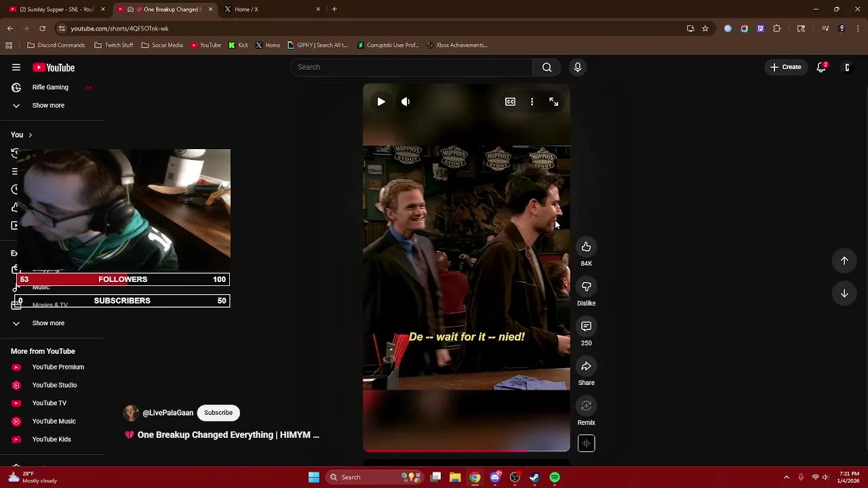This screenshot has height=488, width=868.
Task: Open File Explorer from the taskbar
Action: tap(455, 477)
